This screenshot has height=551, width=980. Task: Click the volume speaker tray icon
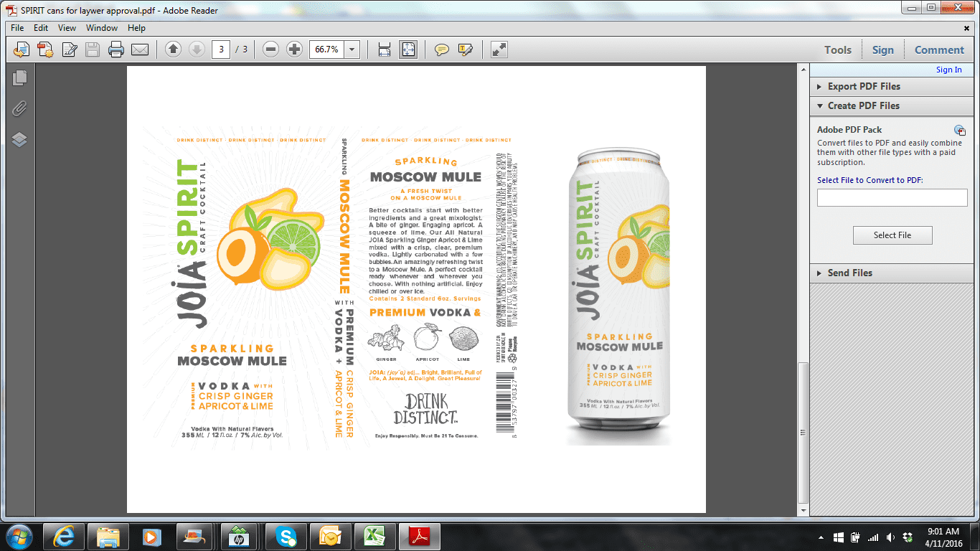[x=891, y=537]
